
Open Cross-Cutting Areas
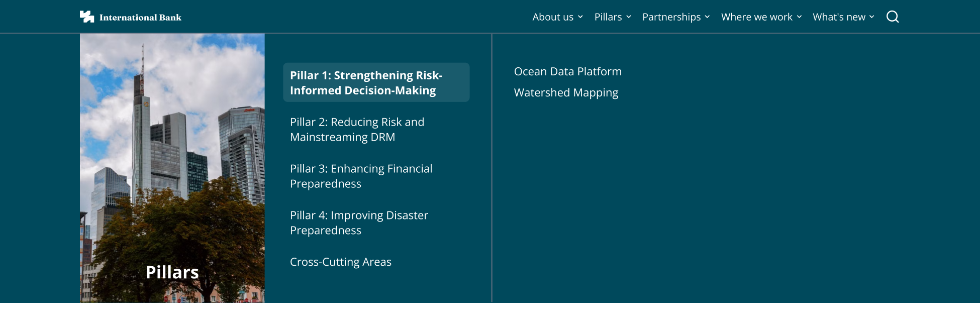(x=341, y=262)
